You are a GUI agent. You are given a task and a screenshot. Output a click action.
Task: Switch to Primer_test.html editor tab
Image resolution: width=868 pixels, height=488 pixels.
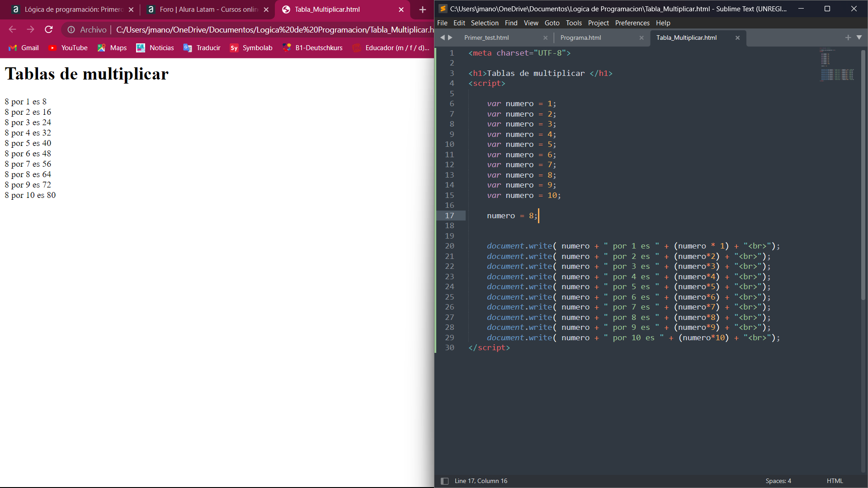point(486,38)
